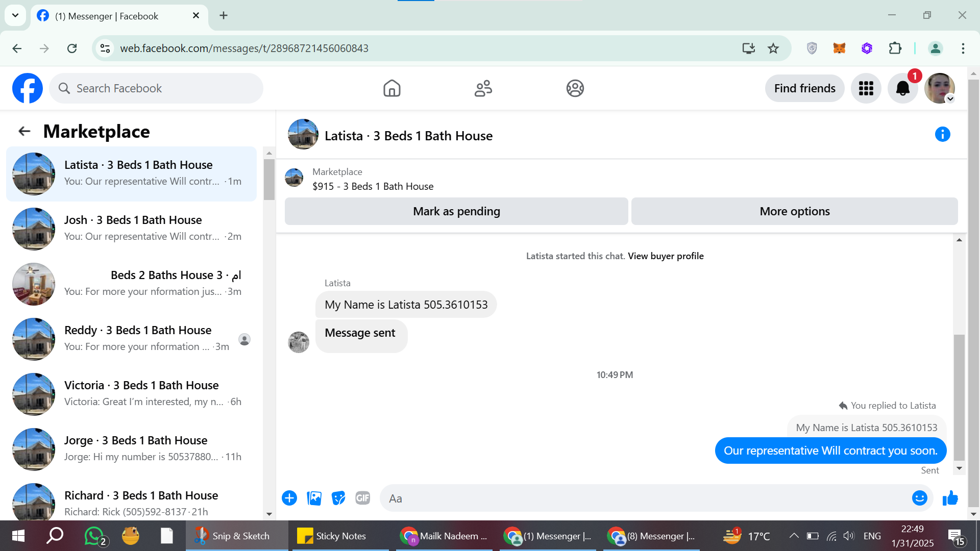
Task: Go back to the previous page in browser
Action: click(17, 48)
